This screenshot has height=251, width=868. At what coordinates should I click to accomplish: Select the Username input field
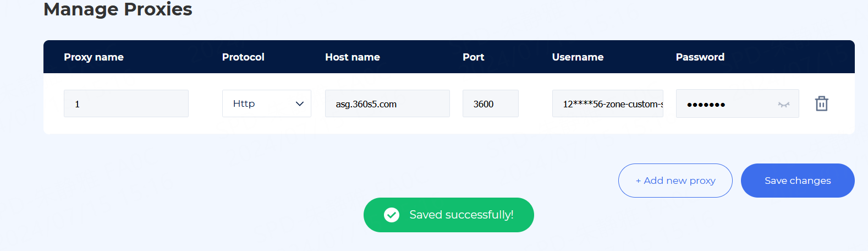(x=607, y=103)
